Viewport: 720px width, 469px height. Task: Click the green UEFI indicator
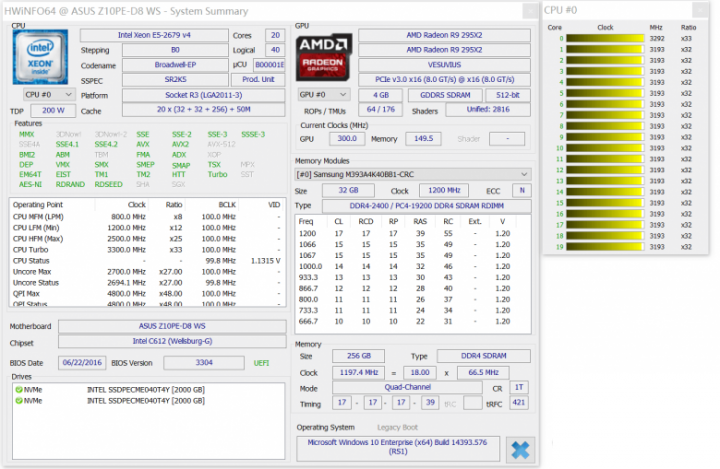261,363
